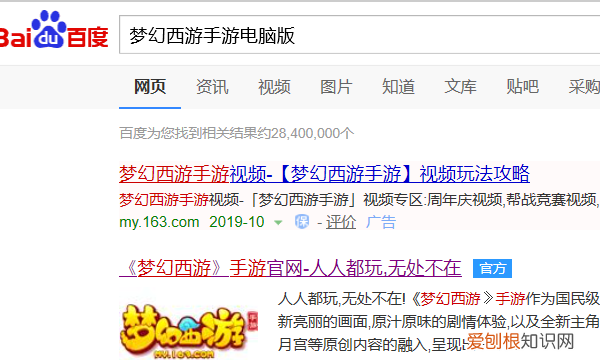Click the text 百度为您找到相关结果约28,400,000个
The height and width of the screenshot is (360, 600).
point(236,133)
